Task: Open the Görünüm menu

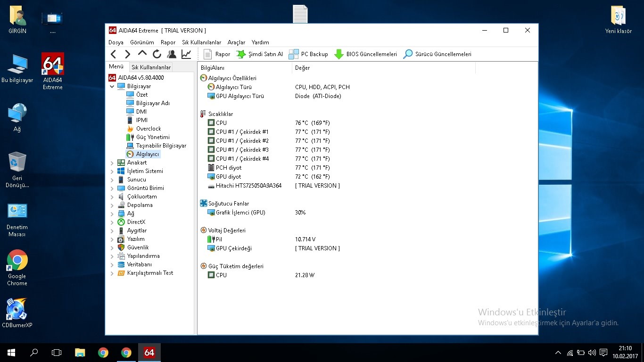Action: [x=142, y=42]
